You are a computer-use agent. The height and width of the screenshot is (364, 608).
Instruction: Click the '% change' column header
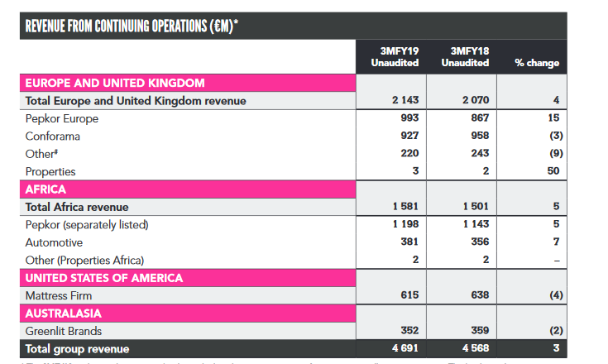pyautogui.click(x=536, y=63)
